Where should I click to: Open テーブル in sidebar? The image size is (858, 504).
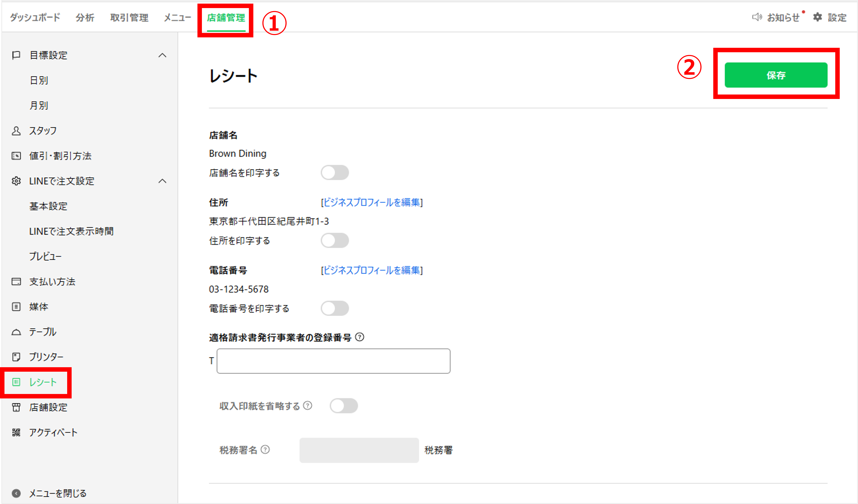coord(43,332)
